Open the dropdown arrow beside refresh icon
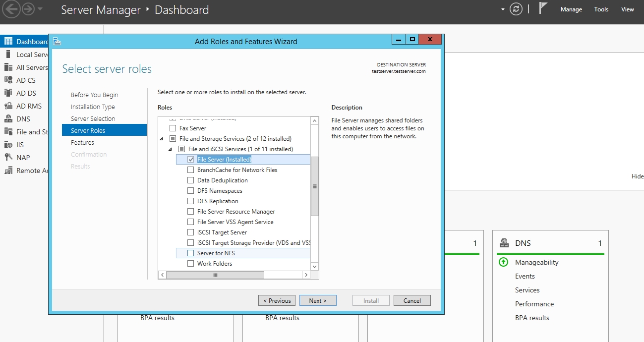Screen dimensions: 644x342 pos(503,9)
